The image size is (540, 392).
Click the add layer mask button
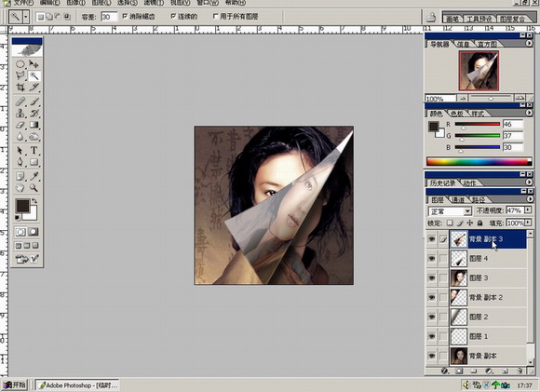[459, 371]
